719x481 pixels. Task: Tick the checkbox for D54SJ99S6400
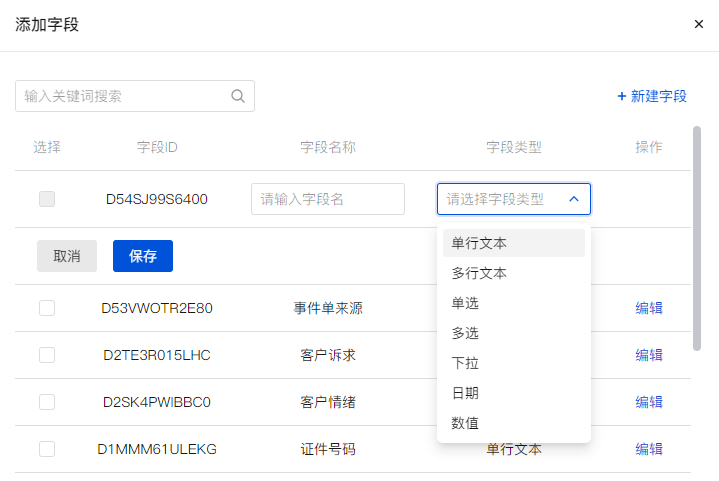[47, 199]
